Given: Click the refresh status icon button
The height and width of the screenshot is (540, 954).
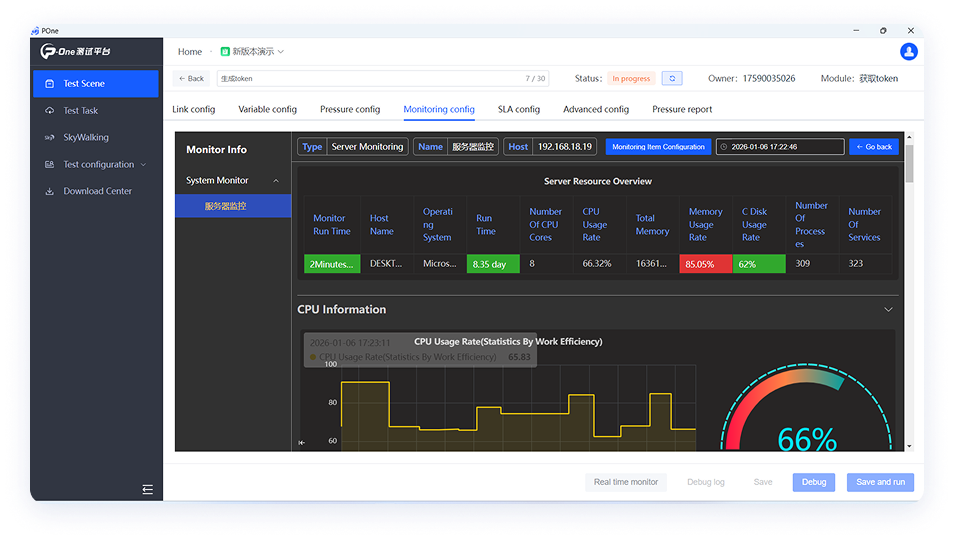Looking at the screenshot, I should (672, 78).
